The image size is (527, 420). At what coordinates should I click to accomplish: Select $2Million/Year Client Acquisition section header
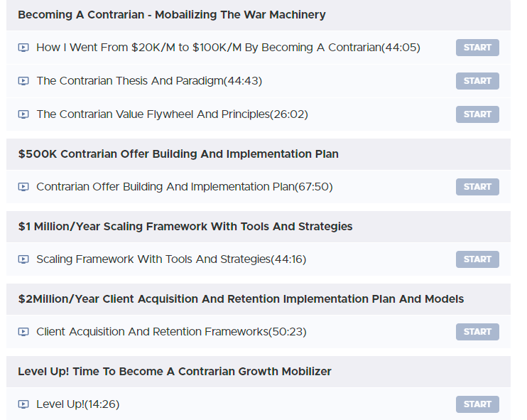click(259, 299)
